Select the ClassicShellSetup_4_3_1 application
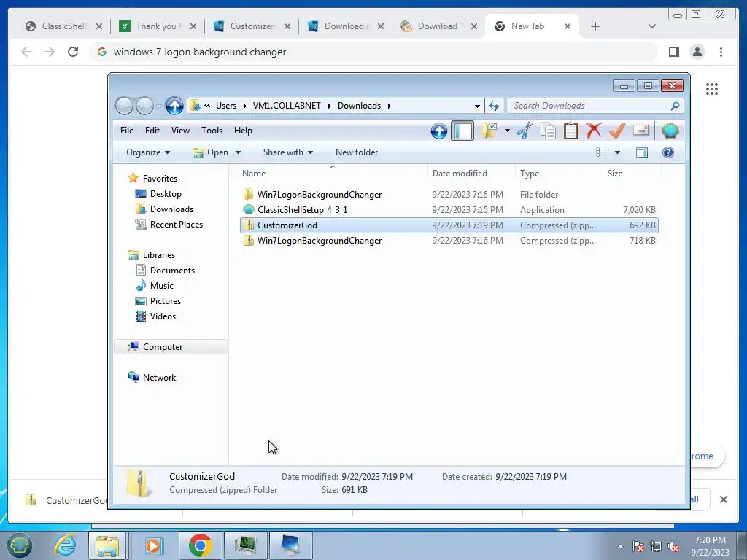The width and height of the screenshot is (747, 560). [x=449, y=209]
